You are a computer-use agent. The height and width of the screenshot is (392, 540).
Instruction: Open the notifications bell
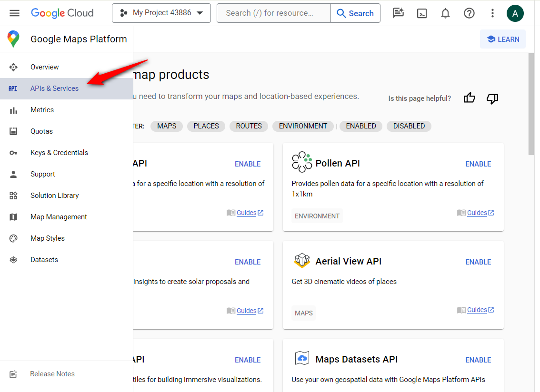tap(445, 13)
